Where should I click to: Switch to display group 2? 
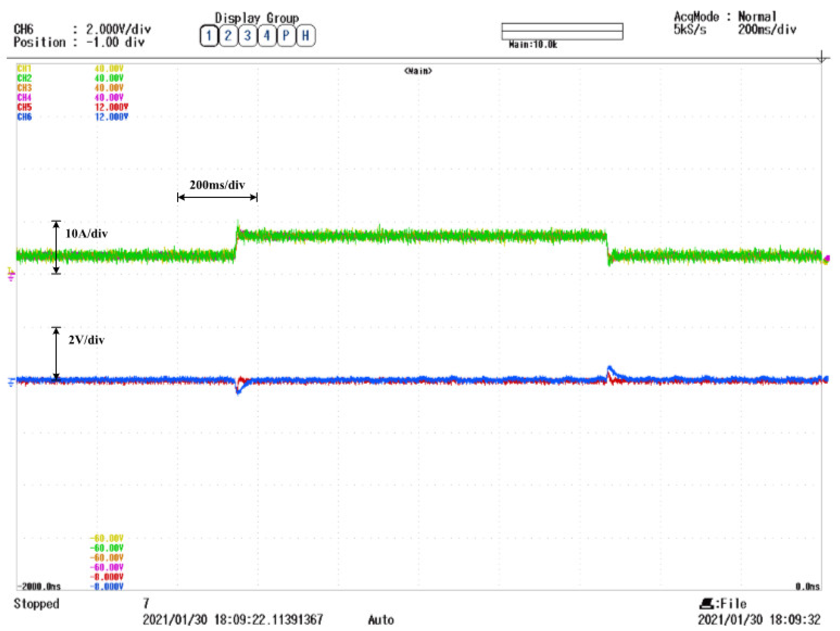point(228,36)
